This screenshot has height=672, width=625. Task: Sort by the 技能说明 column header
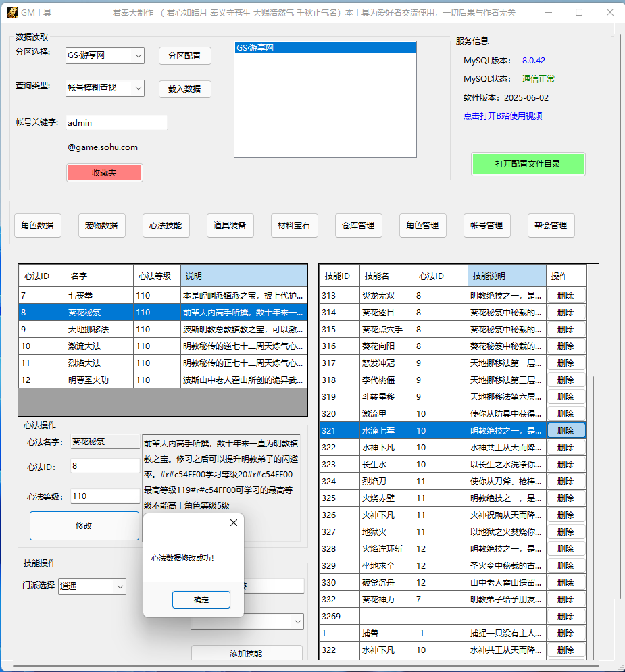506,276
